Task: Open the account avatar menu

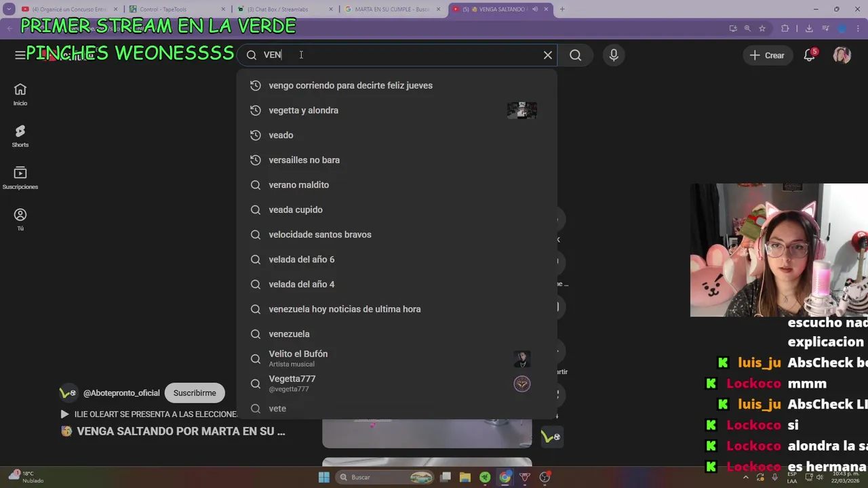Action: (842, 56)
